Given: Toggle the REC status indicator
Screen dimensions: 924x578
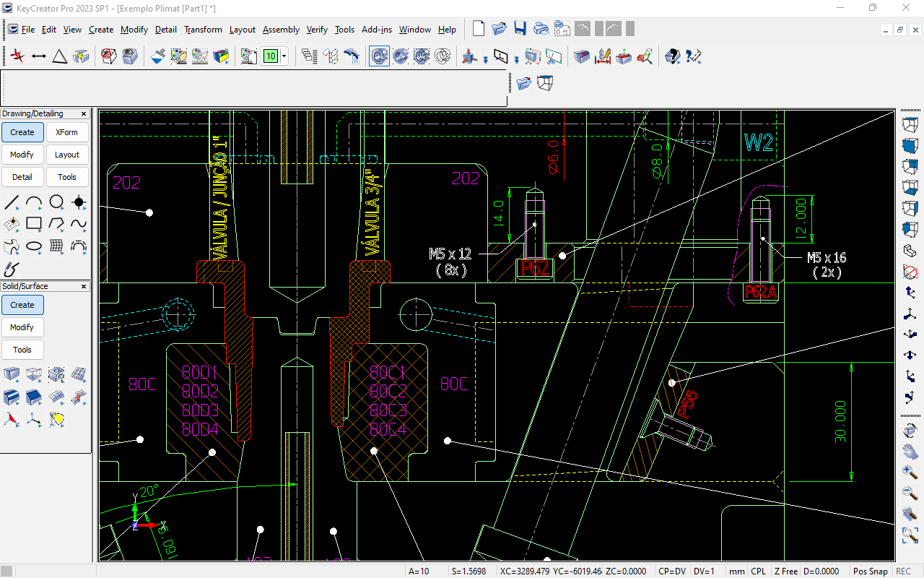Looking at the screenshot, I should pos(903,571).
